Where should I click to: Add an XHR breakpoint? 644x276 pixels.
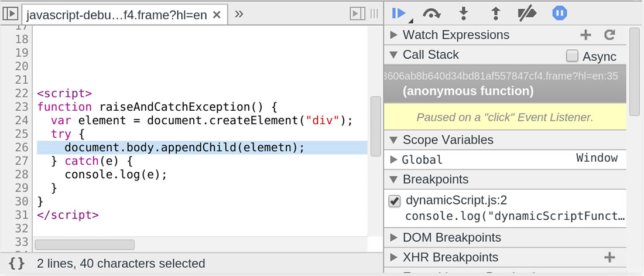point(609,257)
